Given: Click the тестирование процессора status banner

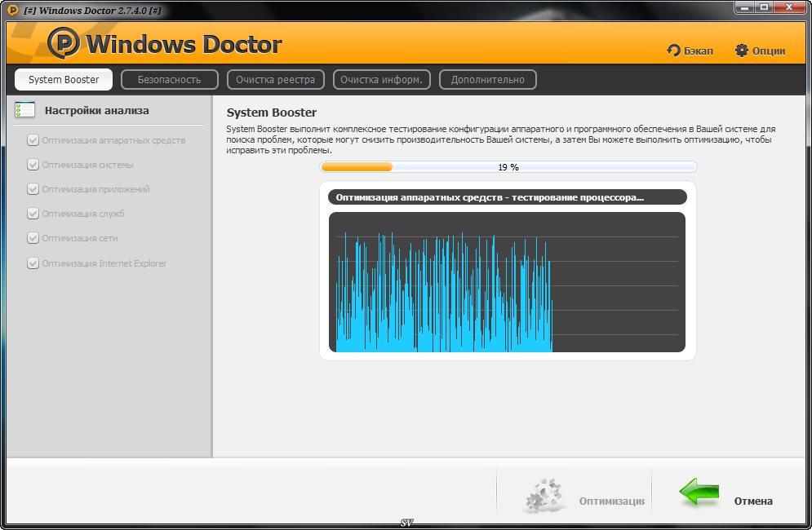Looking at the screenshot, I should [508, 197].
